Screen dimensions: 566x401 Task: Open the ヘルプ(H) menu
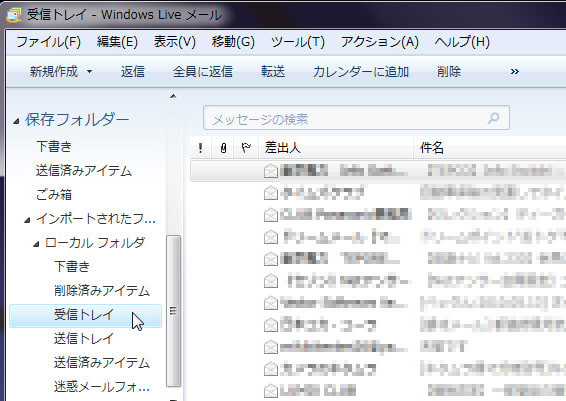[462, 42]
